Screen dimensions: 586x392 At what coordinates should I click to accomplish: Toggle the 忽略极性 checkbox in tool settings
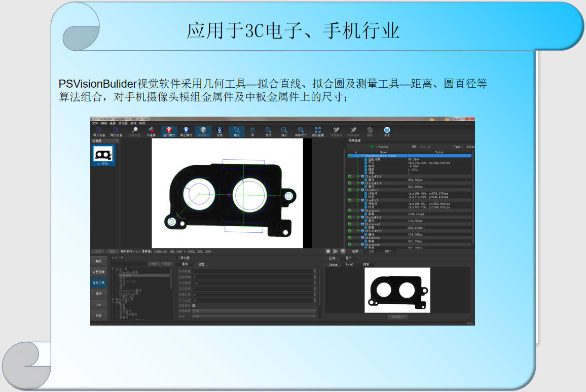(194, 306)
